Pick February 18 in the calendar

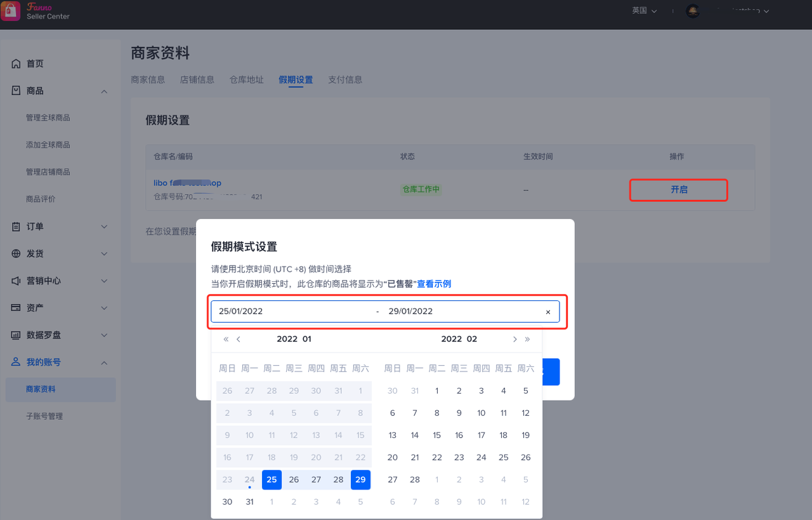[504, 435]
